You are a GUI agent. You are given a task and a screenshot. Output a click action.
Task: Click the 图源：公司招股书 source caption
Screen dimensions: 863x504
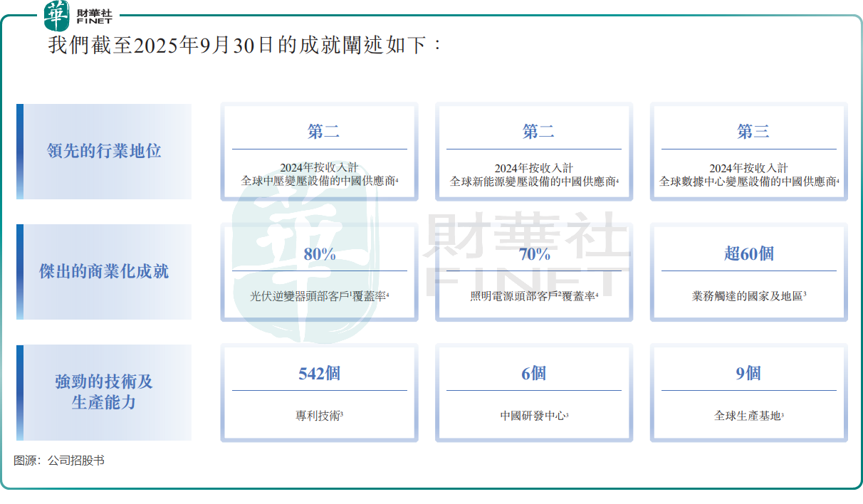click(x=59, y=461)
